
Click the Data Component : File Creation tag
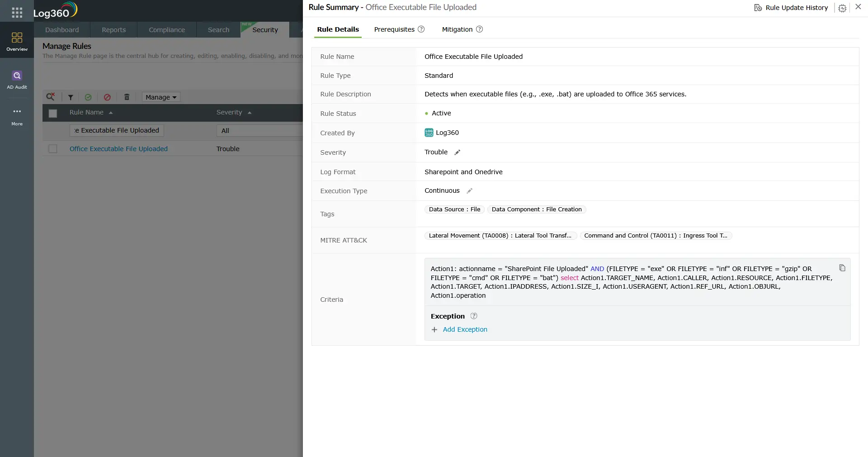pyautogui.click(x=537, y=209)
